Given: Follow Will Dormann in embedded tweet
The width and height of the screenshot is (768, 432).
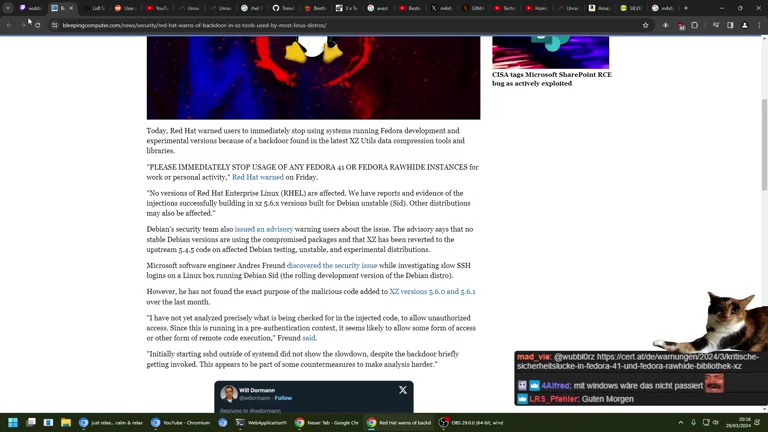Looking at the screenshot, I should (283, 398).
